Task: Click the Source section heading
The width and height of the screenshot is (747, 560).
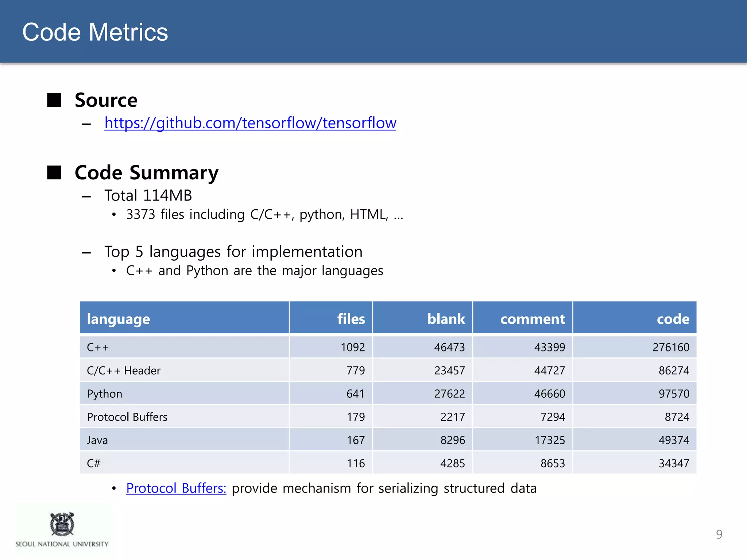Action: pyautogui.click(x=106, y=100)
